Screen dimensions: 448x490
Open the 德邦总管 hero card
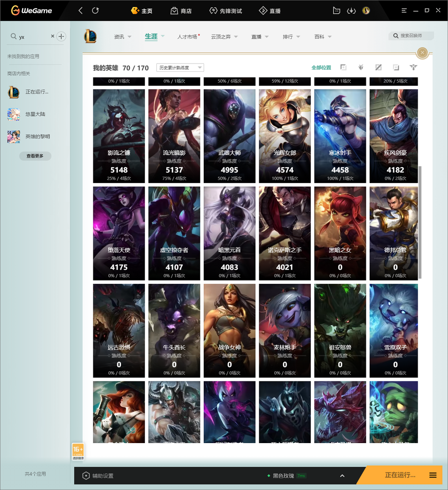(x=394, y=234)
